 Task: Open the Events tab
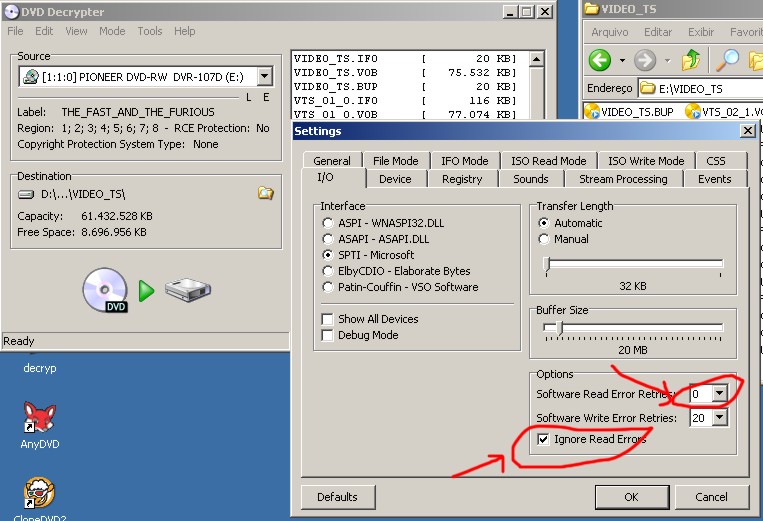pos(714,179)
